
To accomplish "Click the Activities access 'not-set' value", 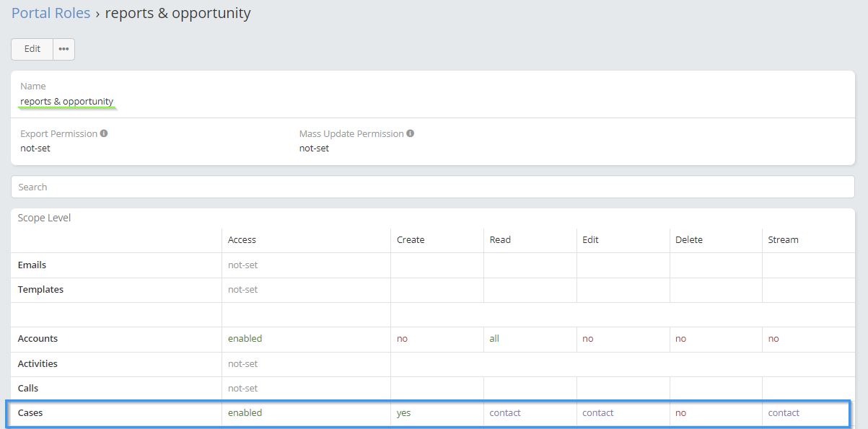I will click(242, 364).
